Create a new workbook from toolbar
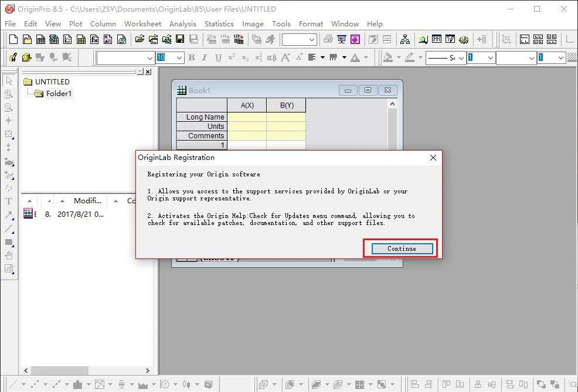The image size is (578, 392). (x=40, y=39)
